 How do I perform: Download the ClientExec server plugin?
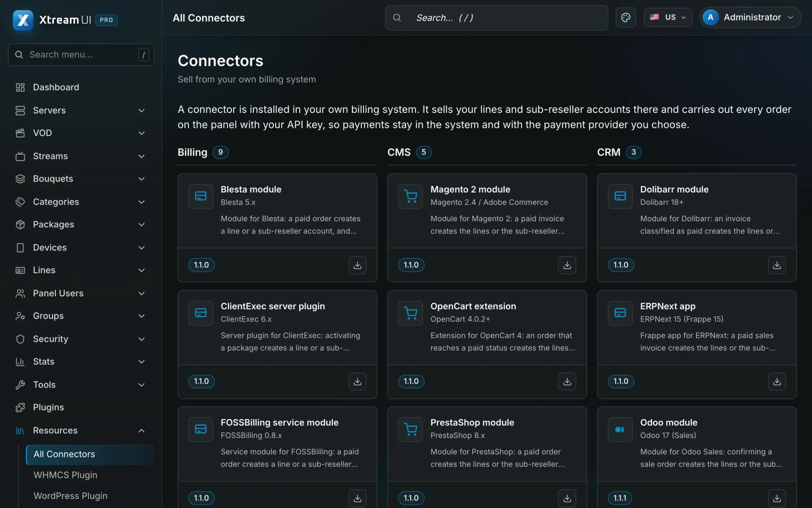(357, 382)
